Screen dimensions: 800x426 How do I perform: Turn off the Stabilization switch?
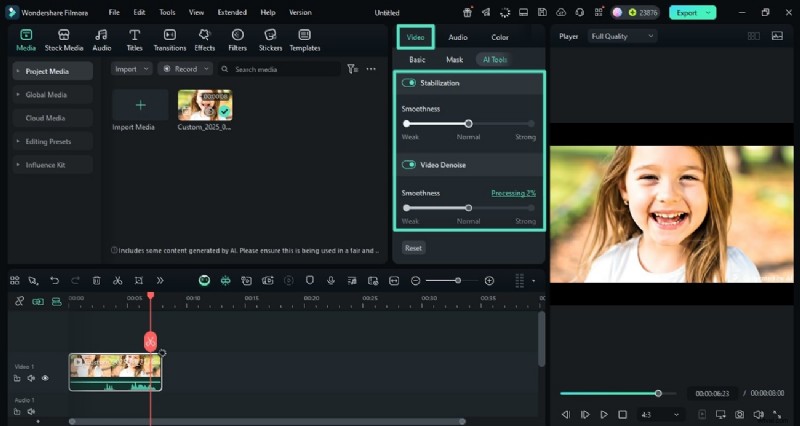409,83
